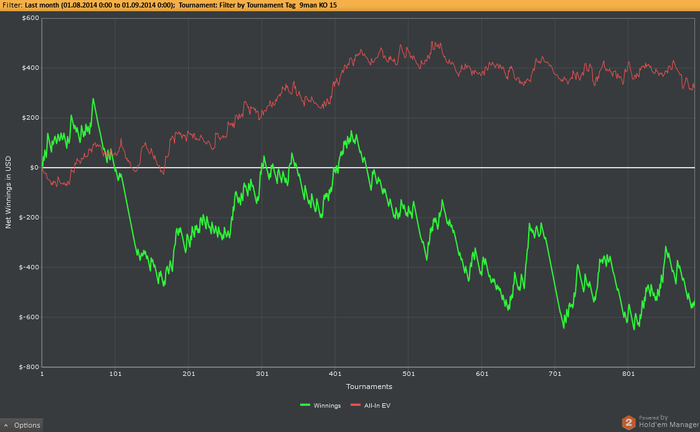Click the $0 y-axis label
This screenshot has height=432, width=700.
pyautogui.click(x=34, y=168)
